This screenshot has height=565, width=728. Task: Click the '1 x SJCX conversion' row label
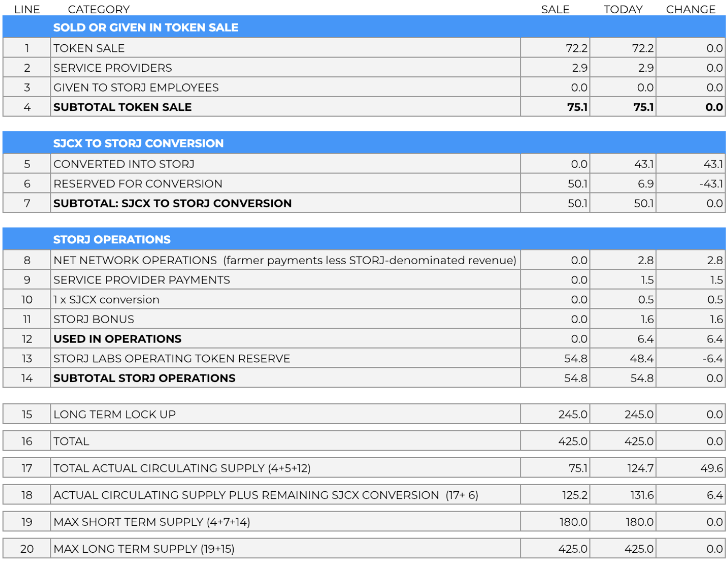point(106,300)
